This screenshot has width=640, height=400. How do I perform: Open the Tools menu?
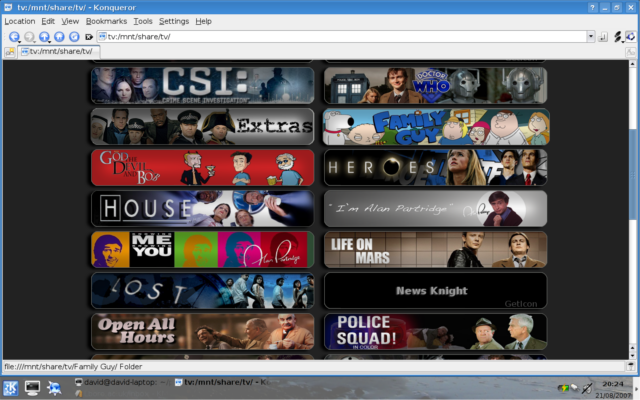pos(143,21)
